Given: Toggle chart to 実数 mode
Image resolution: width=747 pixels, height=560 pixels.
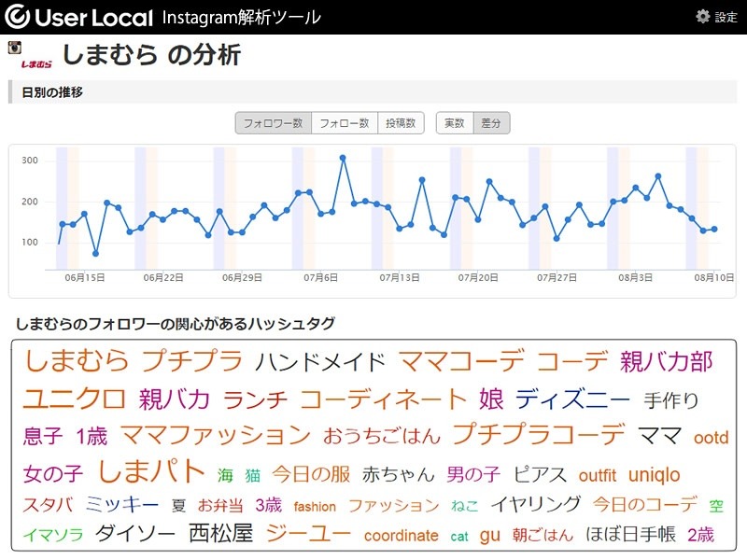Looking at the screenshot, I should coord(455,123).
